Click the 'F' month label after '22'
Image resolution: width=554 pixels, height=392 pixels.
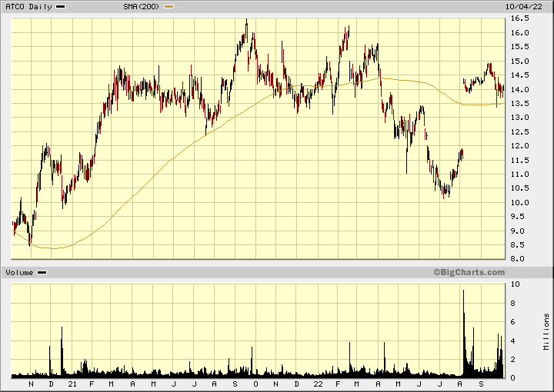338,384
